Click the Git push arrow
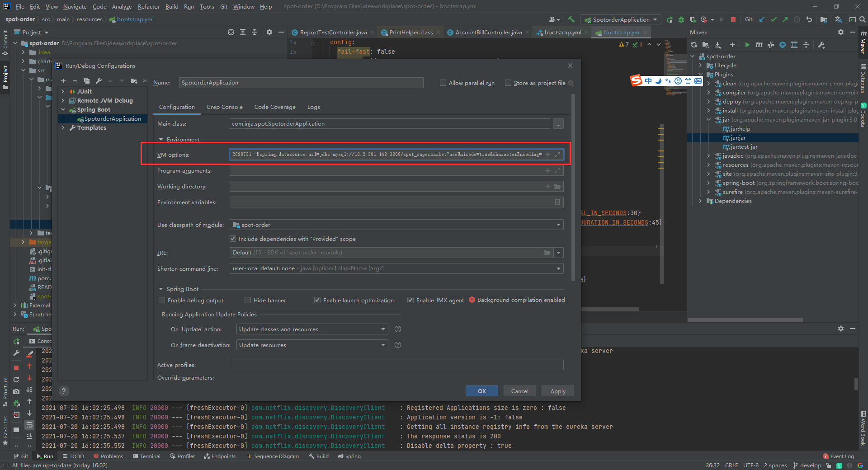Screen dimensions: 868x470 [785, 19]
